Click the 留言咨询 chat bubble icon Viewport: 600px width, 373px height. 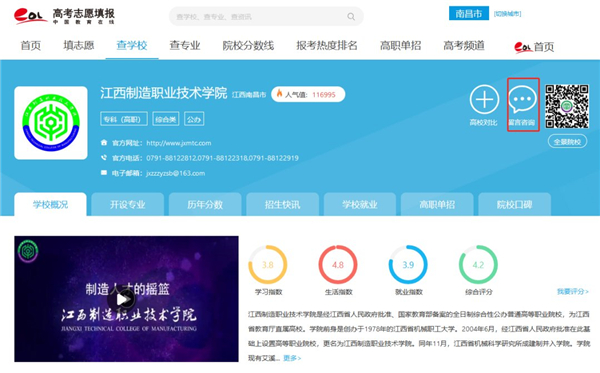point(522,99)
